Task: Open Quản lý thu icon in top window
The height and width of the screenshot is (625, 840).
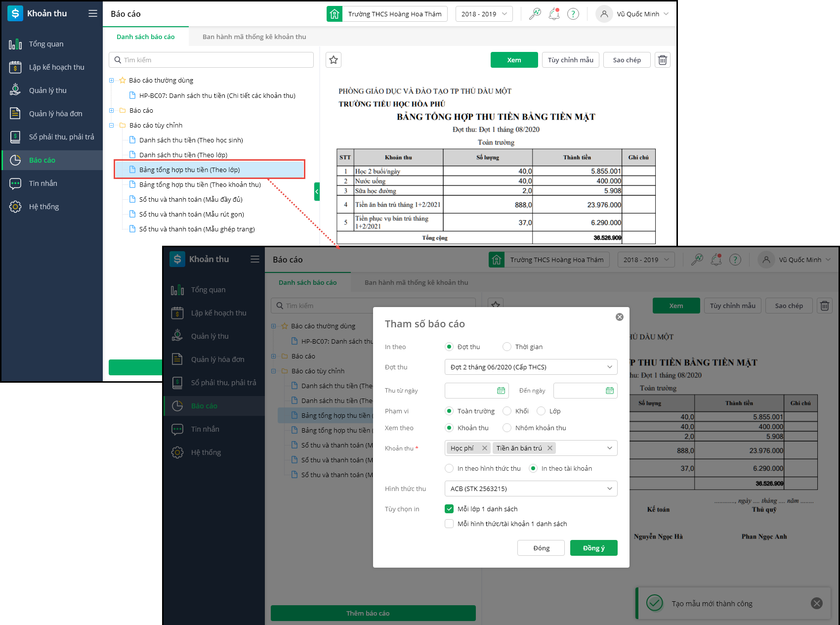Action: point(15,90)
